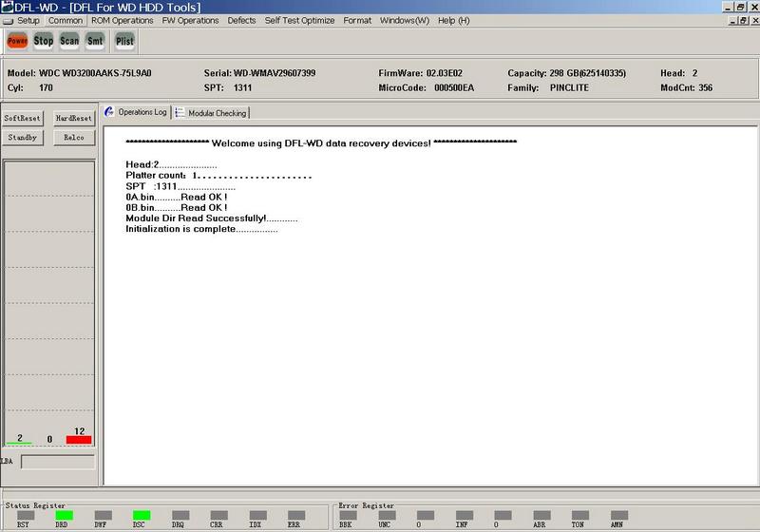The image size is (760, 532).
Task: Click the Welcome using DFL-WD log line
Action: 321,142
